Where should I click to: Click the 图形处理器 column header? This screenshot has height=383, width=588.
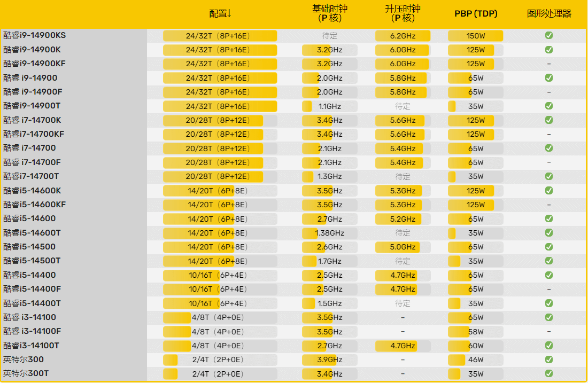pyautogui.click(x=549, y=13)
